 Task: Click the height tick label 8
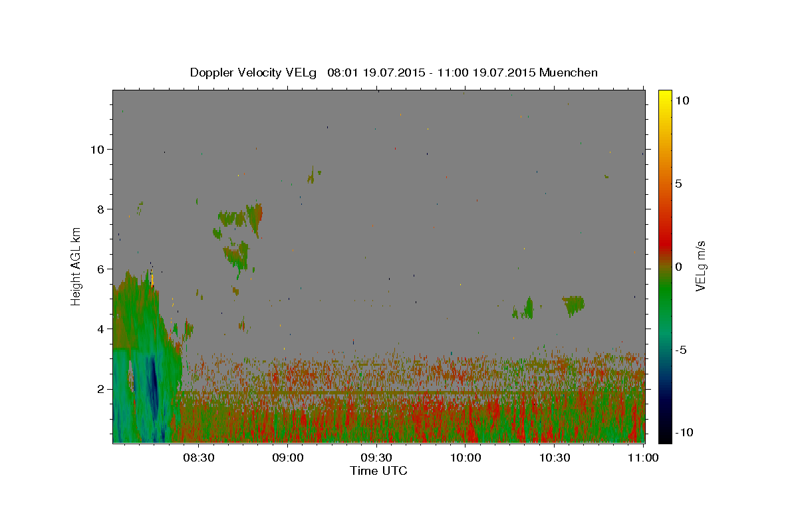(x=102, y=209)
